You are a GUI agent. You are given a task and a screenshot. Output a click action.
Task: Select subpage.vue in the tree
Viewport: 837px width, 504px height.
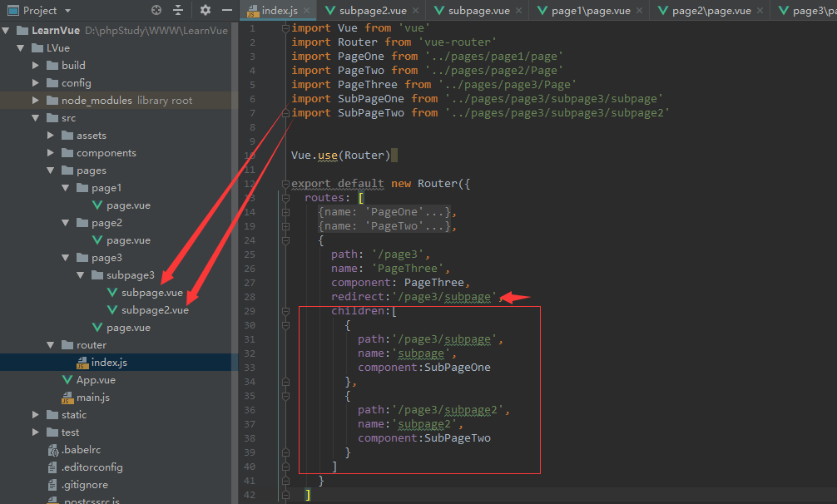151,293
